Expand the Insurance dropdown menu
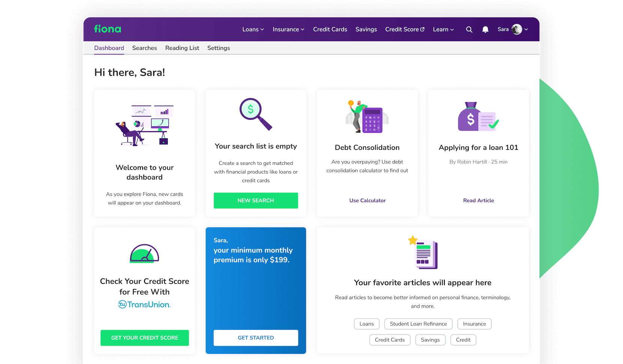623x364 pixels. (x=288, y=30)
